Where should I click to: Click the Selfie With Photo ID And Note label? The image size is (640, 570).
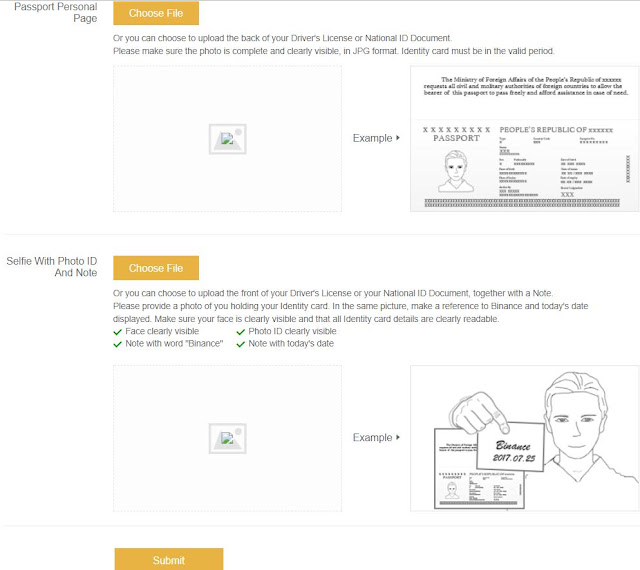point(52,267)
